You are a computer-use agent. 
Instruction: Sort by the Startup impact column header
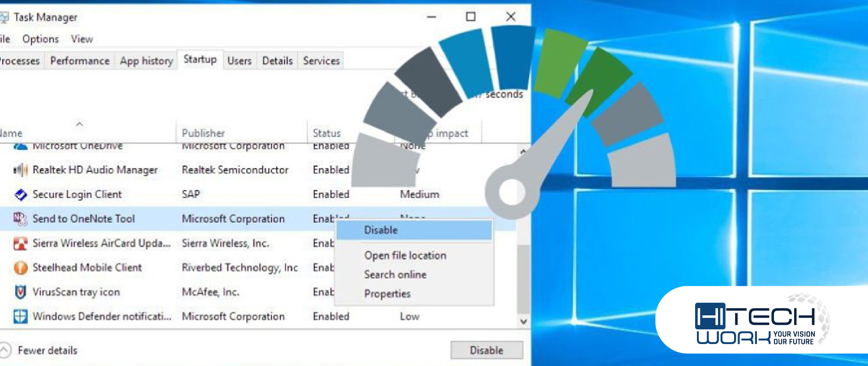[x=438, y=133]
